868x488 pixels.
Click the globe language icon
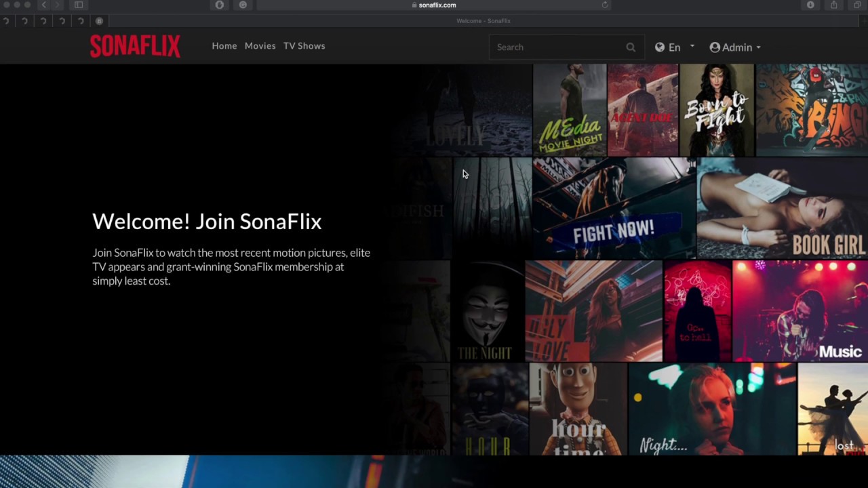click(x=660, y=47)
